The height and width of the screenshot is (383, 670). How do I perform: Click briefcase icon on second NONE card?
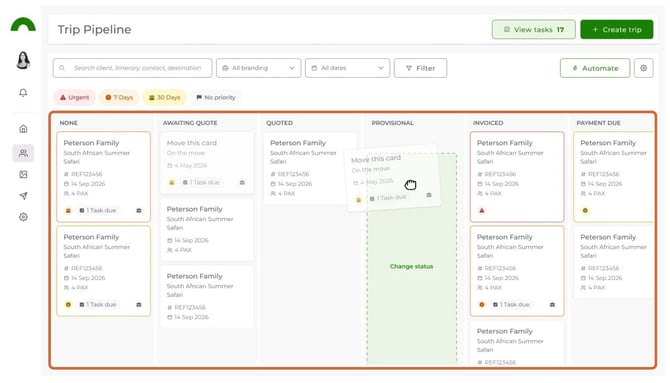tap(139, 305)
